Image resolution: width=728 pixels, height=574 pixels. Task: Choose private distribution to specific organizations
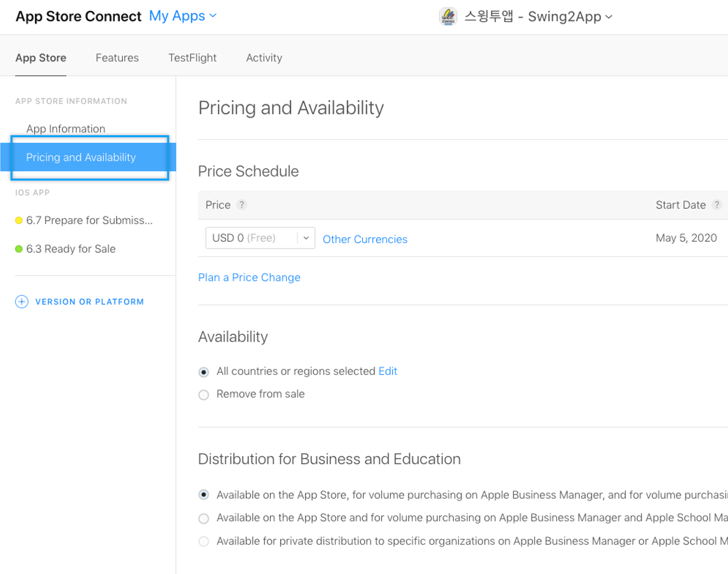coord(204,541)
